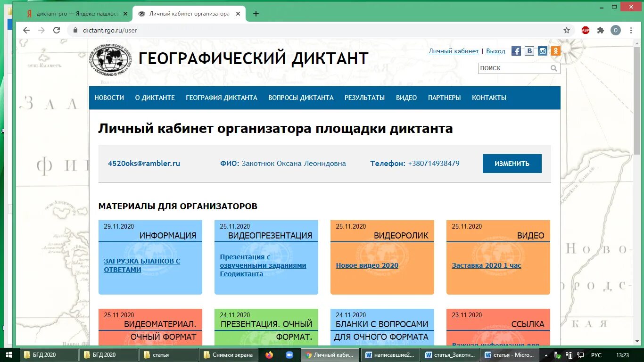Open Zoom from the taskbar

point(289,355)
